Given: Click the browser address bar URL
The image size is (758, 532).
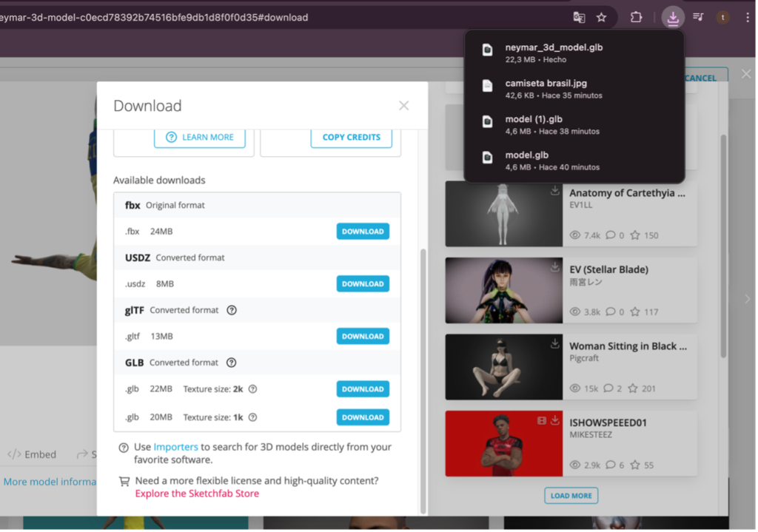Looking at the screenshot, I should 155,18.
